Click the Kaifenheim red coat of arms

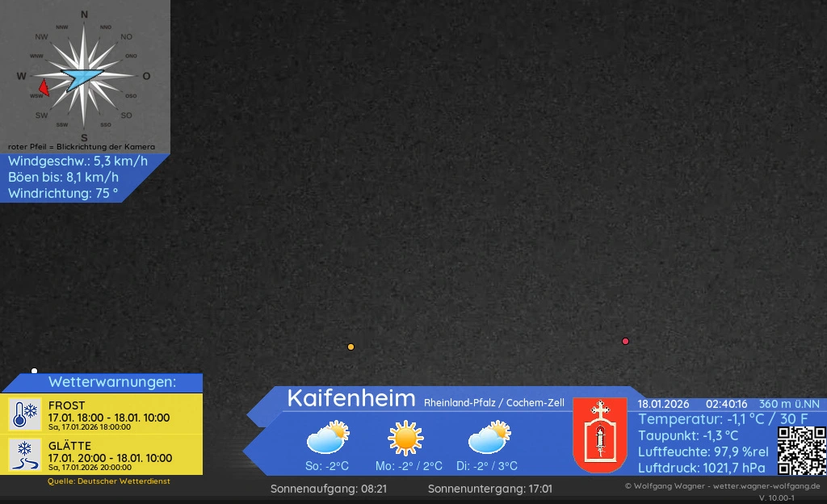599,435
